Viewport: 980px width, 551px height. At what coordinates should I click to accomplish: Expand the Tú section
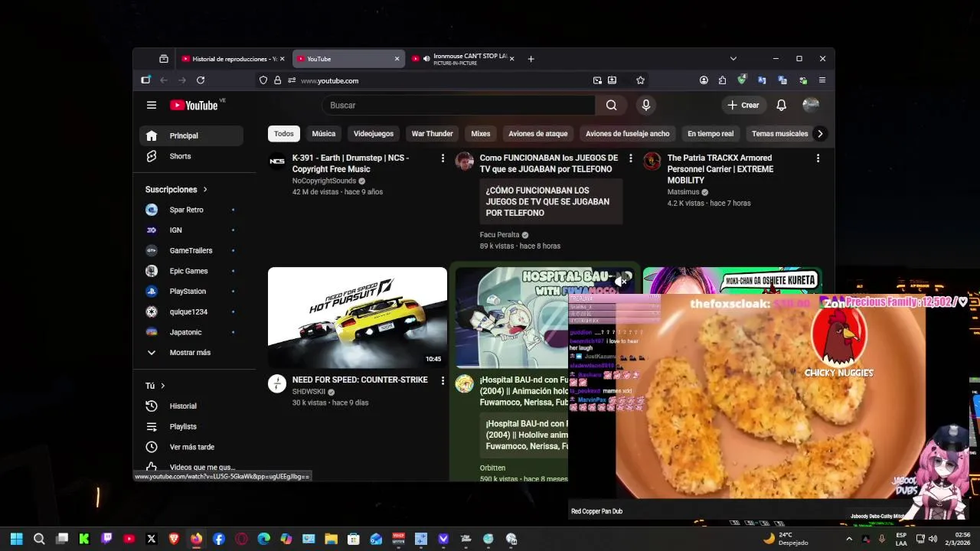pyautogui.click(x=155, y=386)
